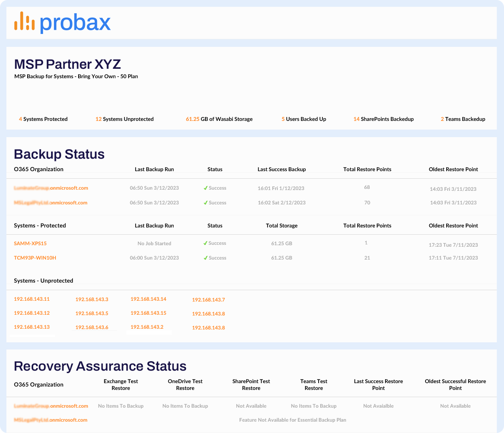Toggle the first organization's backup status indicator
This screenshot has height=433, width=504.
(x=215, y=188)
